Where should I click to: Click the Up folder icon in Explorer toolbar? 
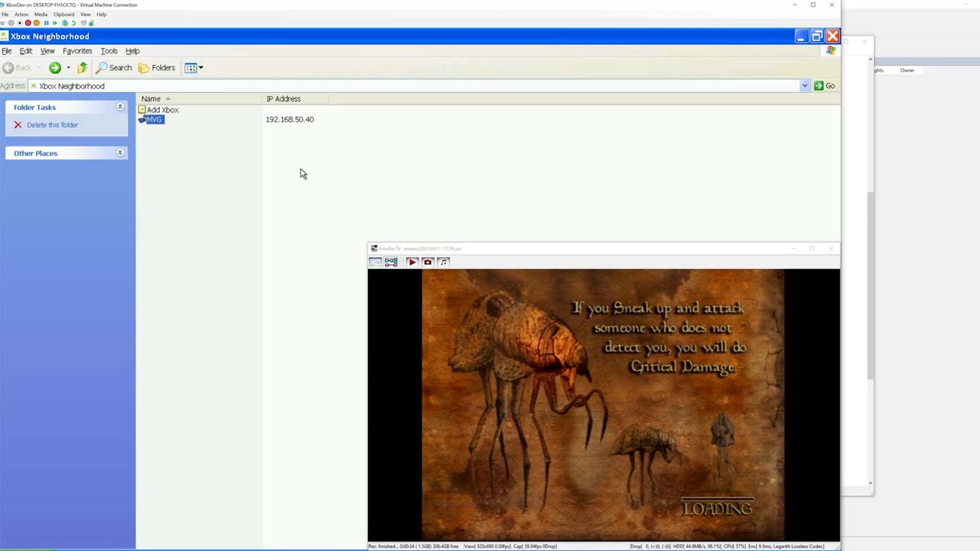[82, 68]
